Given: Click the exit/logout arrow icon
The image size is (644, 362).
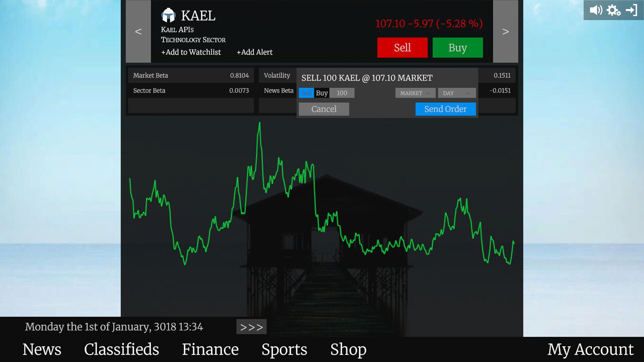Looking at the screenshot, I should (632, 10).
